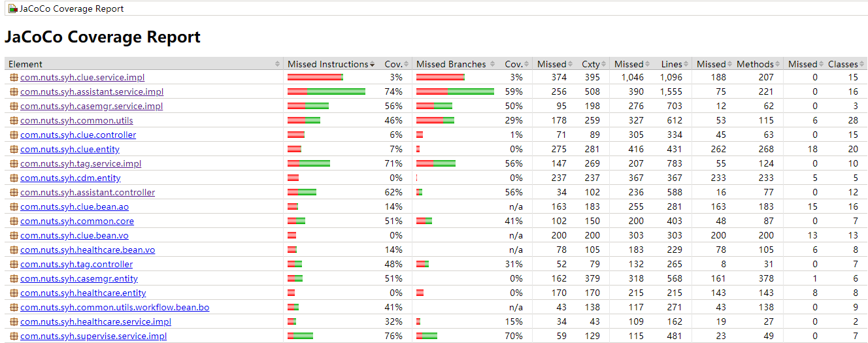This screenshot has width=868, height=343.
Task: Click package icon beside com.nuts.syh.supervise.service.impl
Action: click(14, 336)
